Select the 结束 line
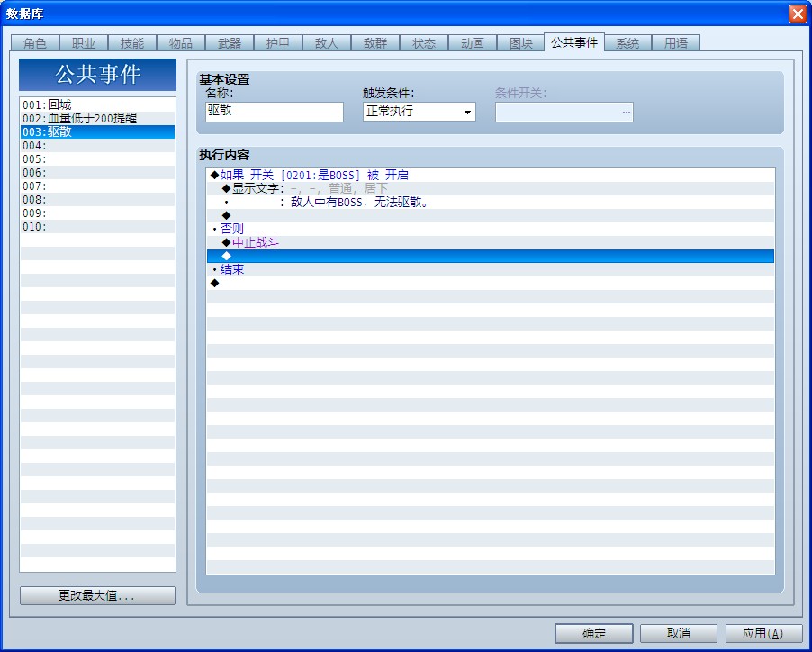This screenshot has height=652, width=812. click(491, 269)
